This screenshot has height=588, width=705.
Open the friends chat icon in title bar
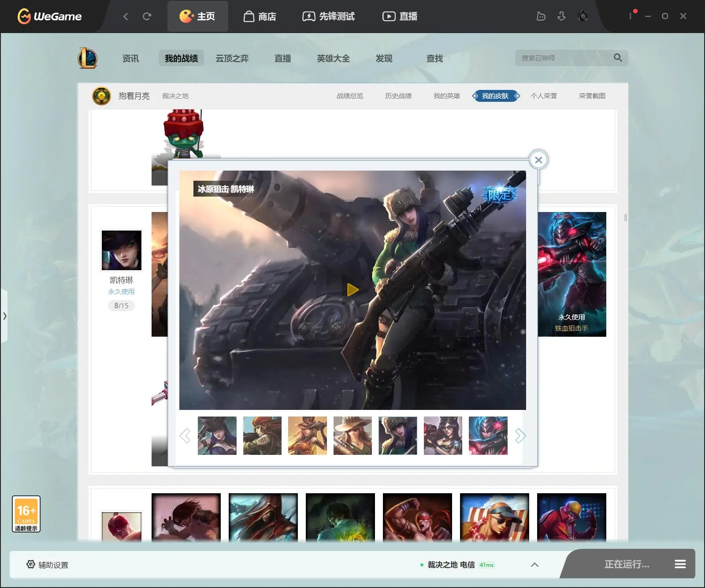(x=541, y=16)
